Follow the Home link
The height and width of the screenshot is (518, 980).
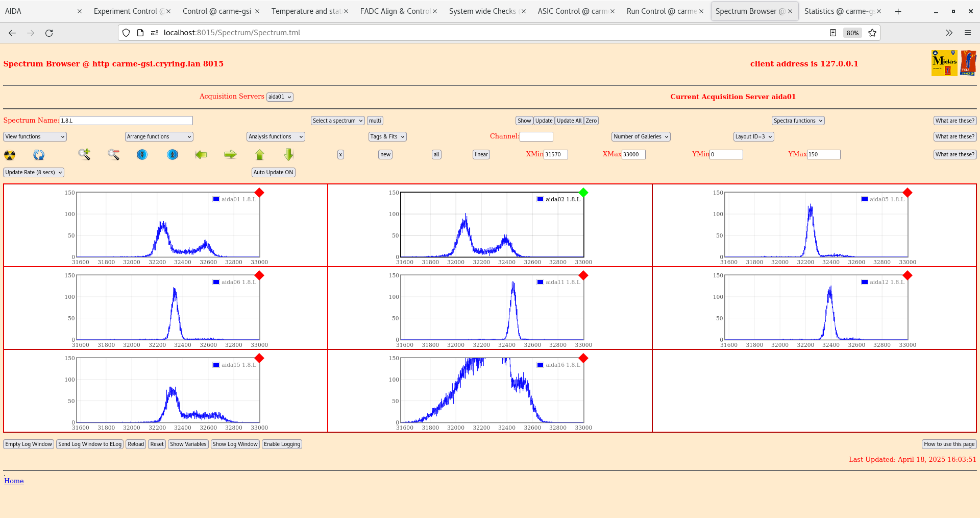coord(14,481)
